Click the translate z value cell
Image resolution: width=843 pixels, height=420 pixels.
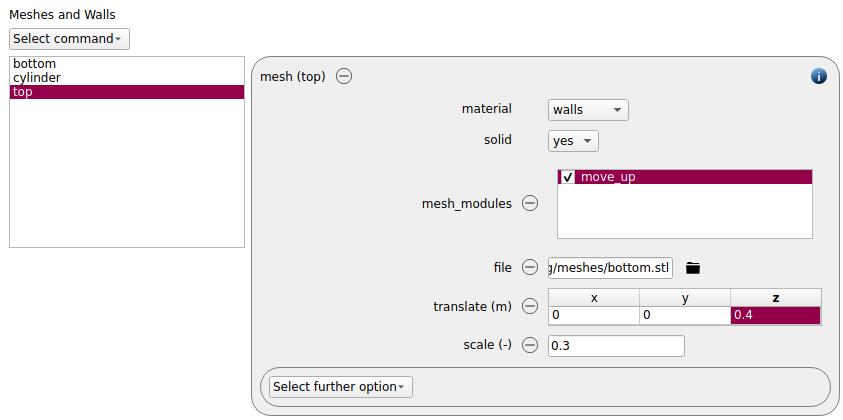click(x=775, y=316)
